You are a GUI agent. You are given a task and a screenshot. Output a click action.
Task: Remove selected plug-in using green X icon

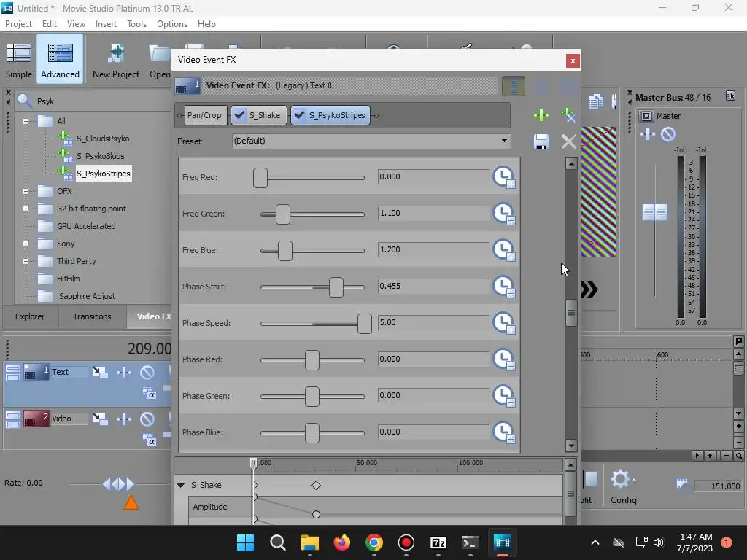click(x=568, y=115)
